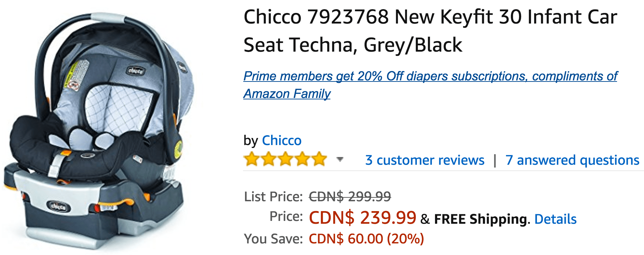This screenshot has width=644, height=255.
Task: Open the infant car seat product image
Action: pos(98,130)
